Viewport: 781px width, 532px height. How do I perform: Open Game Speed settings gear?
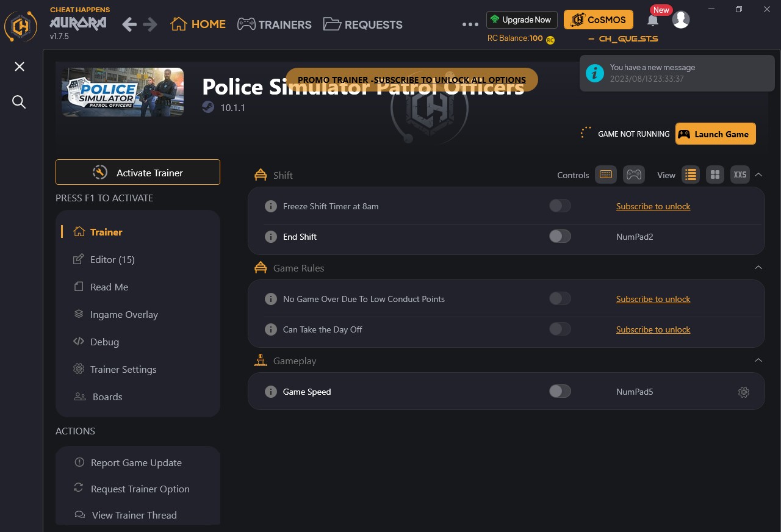[x=744, y=392]
